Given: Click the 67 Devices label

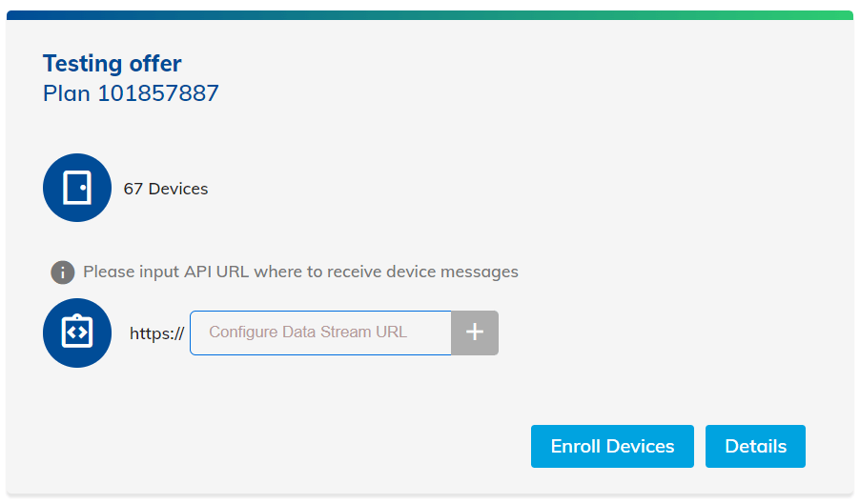Looking at the screenshot, I should [x=166, y=189].
